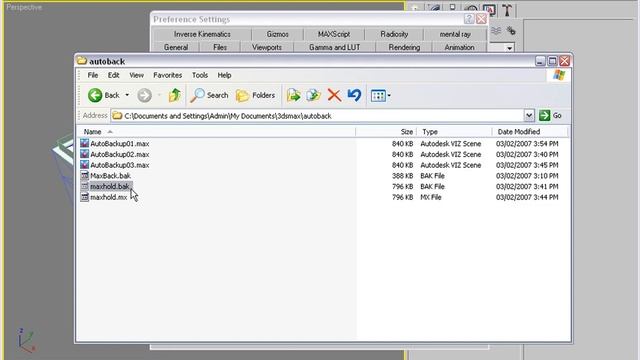Switch to Inverse Kinematics tab in Preferences
This screenshot has width=640, height=360.
202,34
